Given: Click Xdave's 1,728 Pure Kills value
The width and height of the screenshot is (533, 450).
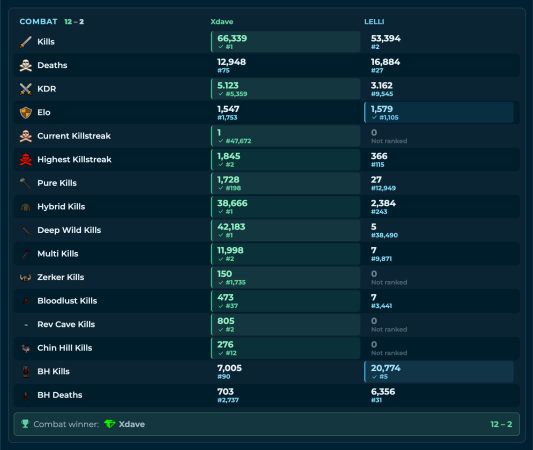Looking at the screenshot, I should [228, 180].
